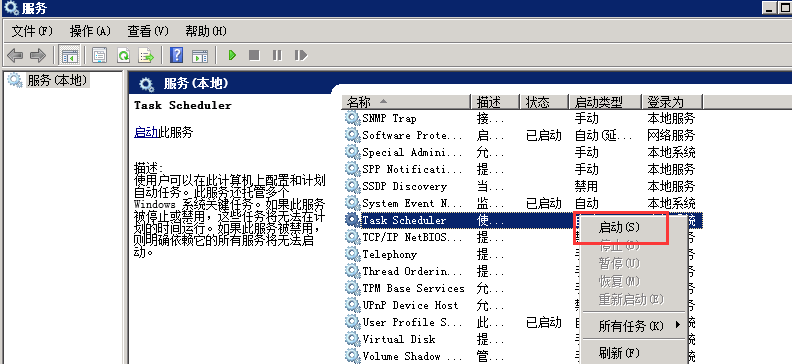This screenshot has width=792, height=364.
Task: Sort by the 状态 column header
Action: pos(543,102)
